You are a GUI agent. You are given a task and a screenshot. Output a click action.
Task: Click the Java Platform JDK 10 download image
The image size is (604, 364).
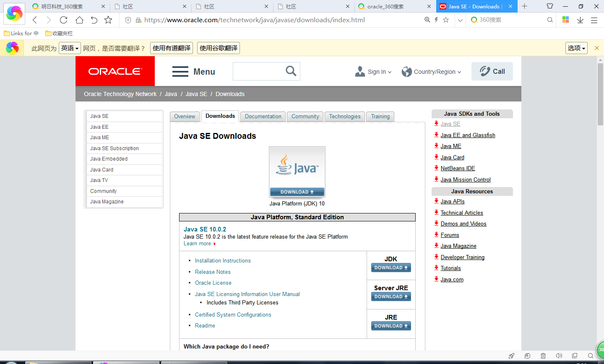[297, 172]
